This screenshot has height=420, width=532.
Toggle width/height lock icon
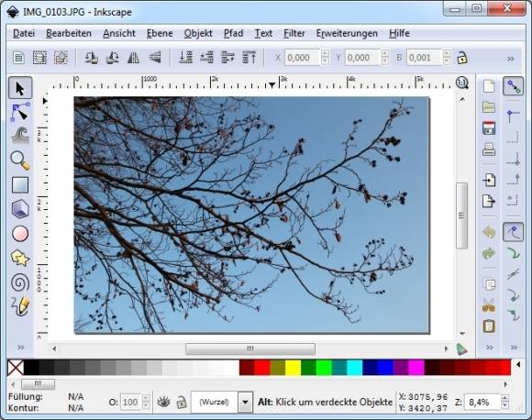[461, 58]
